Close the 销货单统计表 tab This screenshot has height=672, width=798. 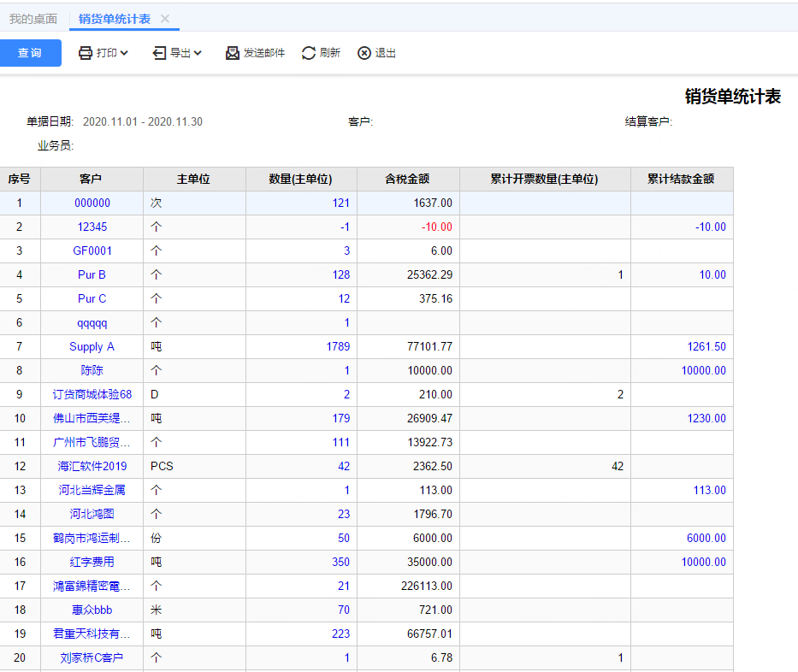(x=165, y=19)
